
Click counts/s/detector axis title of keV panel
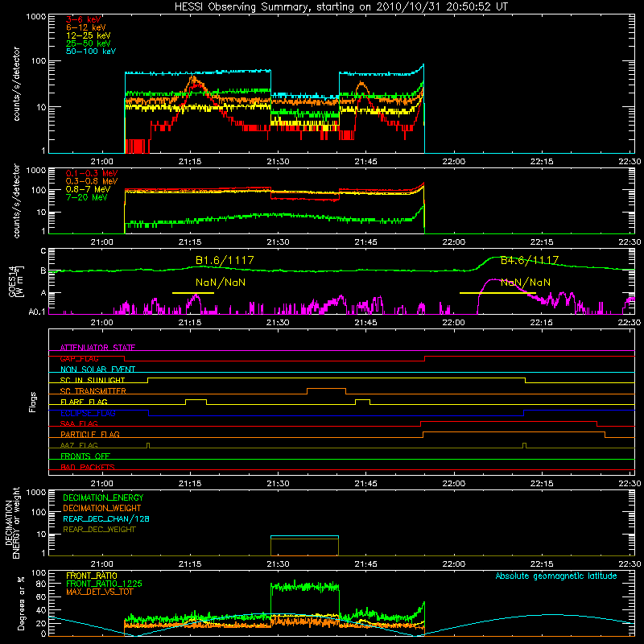[16, 84]
